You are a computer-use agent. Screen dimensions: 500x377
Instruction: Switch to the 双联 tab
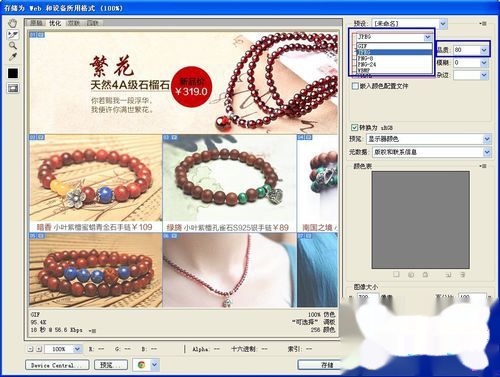pyautogui.click(x=74, y=23)
